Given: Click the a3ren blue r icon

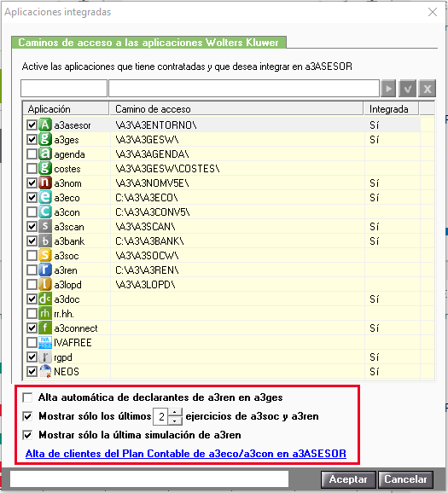Looking at the screenshot, I should click(x=45, y=270).
